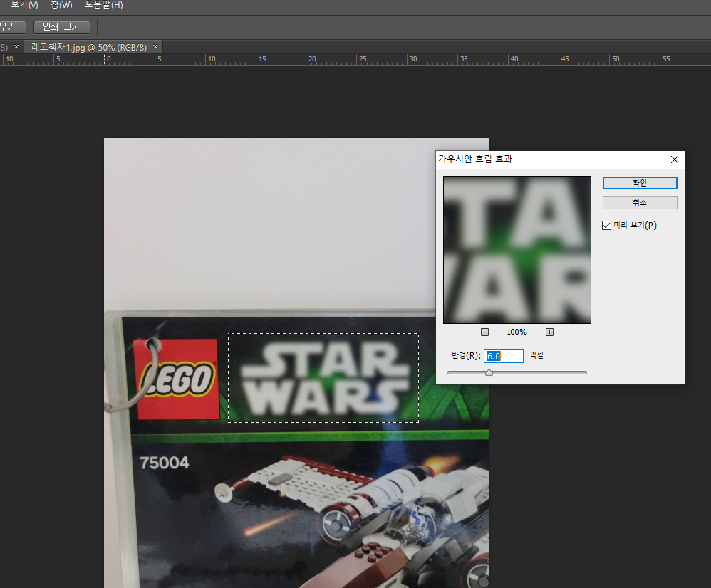Click the LEGO logo on the canvas image
This screenshot has height=588, width=711.
click(x=177, y=379)
